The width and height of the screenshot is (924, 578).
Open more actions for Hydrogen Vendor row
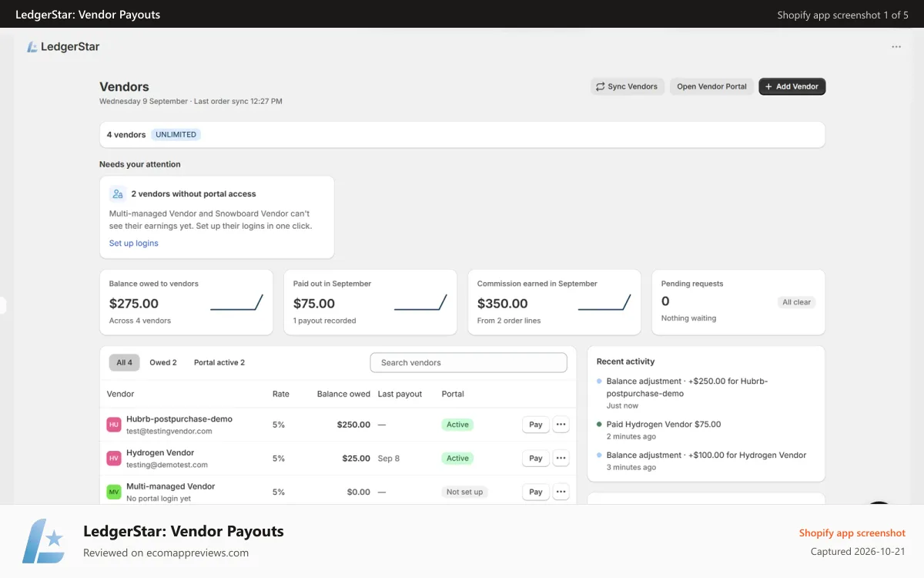coord(561,459)
